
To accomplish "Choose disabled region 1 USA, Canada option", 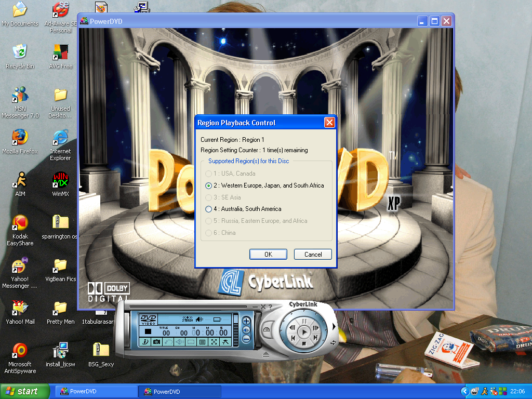I will [208, 174].
